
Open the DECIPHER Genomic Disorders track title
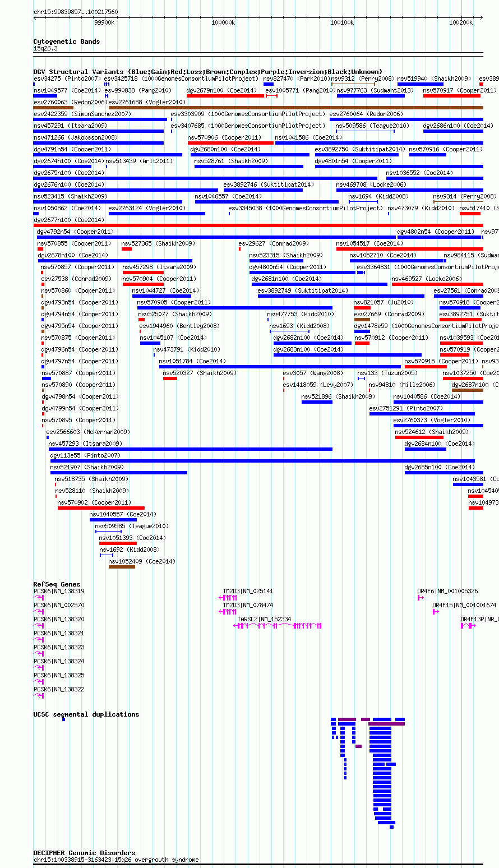point(84,853)
